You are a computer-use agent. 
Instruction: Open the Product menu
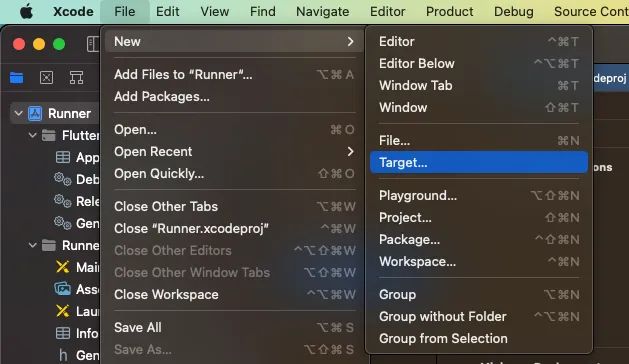[x=449, y=12]
